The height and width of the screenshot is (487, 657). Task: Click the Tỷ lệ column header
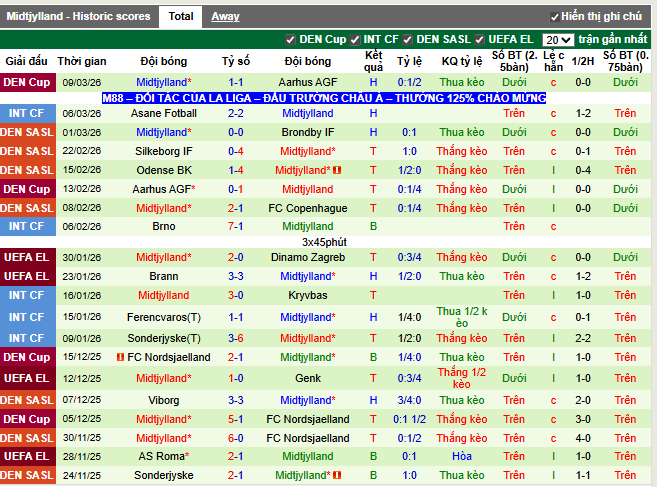click(409, 61)
